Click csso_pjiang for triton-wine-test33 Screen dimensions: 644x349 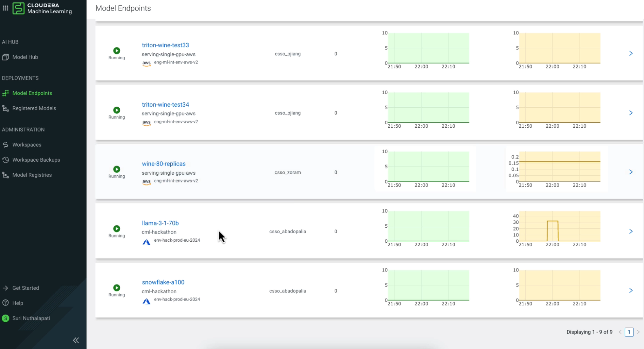(288, 54)
